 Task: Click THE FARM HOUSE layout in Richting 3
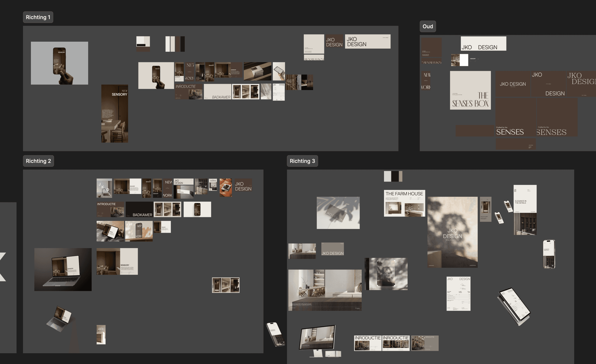point(404,203)
